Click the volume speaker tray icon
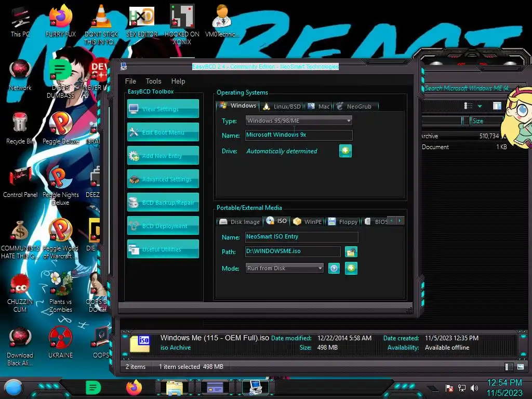The image size is (532, 399). (474, 388)
